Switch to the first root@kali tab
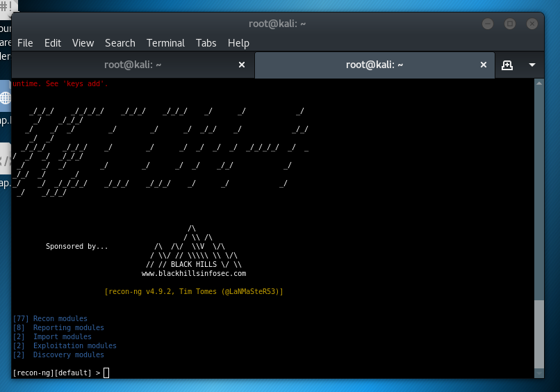The image size is (560, 392). point(132,65)
